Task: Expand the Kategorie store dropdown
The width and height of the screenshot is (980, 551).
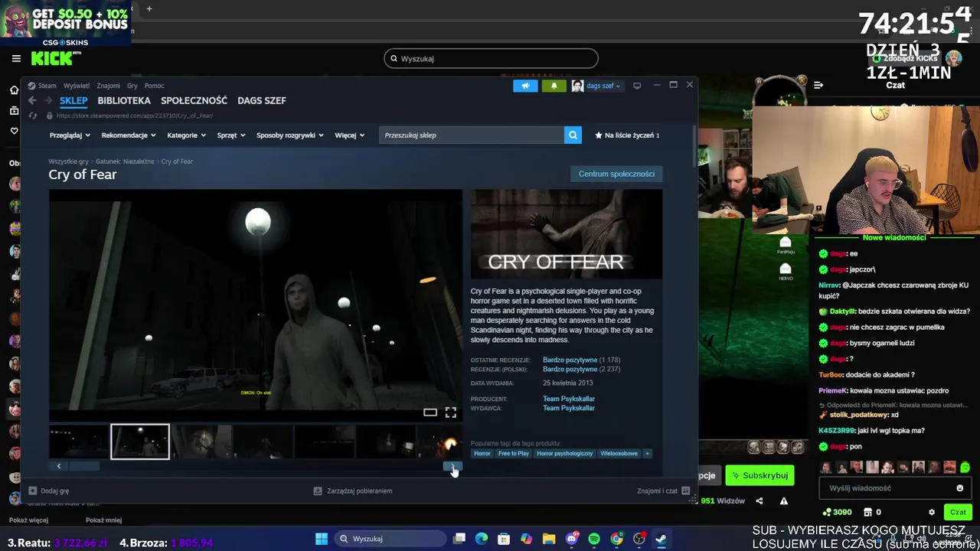Action: 188,135
